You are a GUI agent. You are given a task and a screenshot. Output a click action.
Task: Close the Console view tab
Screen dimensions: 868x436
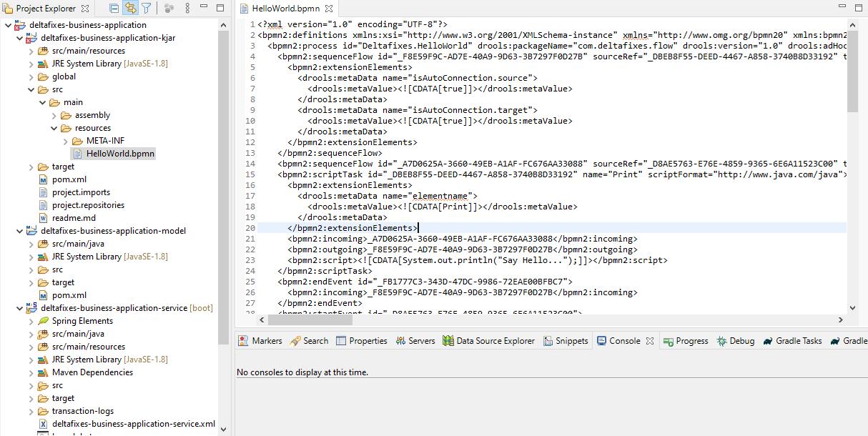[650, 341]
